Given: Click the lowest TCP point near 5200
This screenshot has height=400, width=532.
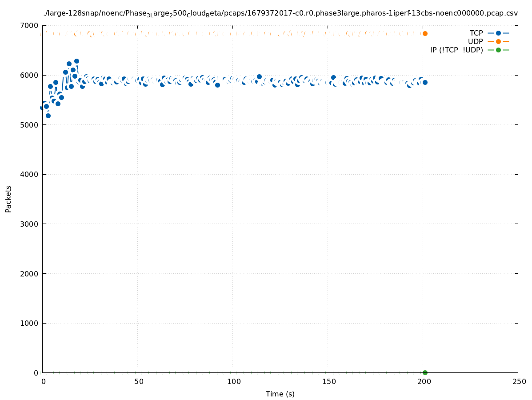Looking at the screenshot, I should (48, 116).
